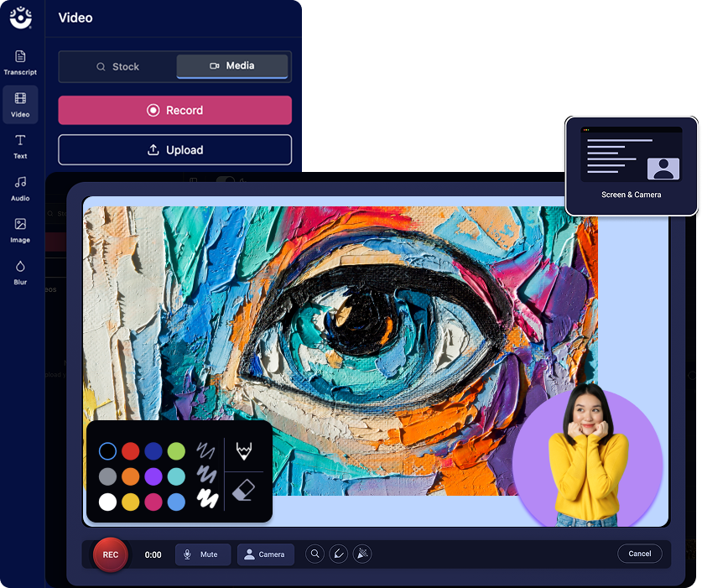702x588 pixels.
Task: Cancel the current recording
Action: click(639, 554)
